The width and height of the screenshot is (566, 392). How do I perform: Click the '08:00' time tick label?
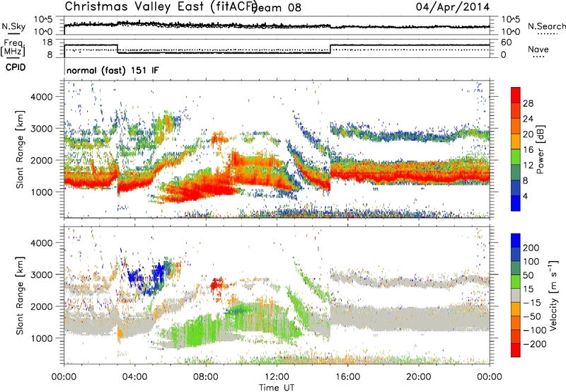(206, 377)
